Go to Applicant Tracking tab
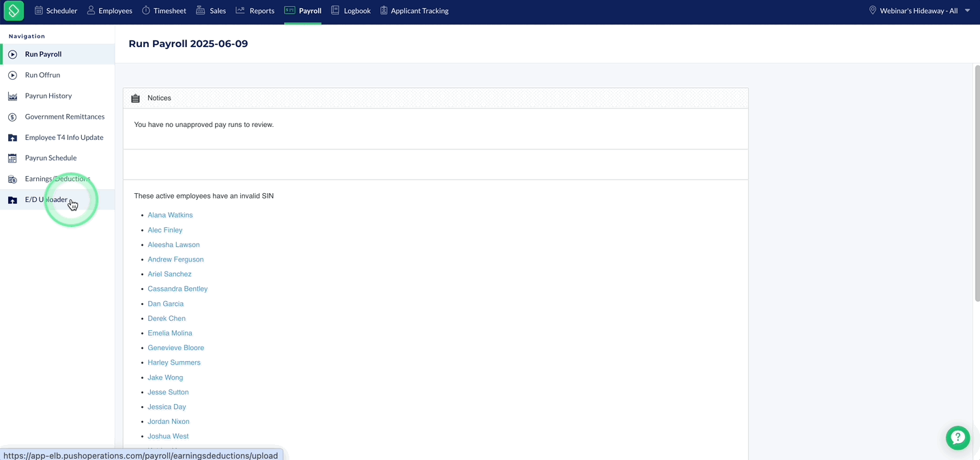Screen dimensions: 980x460 (x=414, y=11)
